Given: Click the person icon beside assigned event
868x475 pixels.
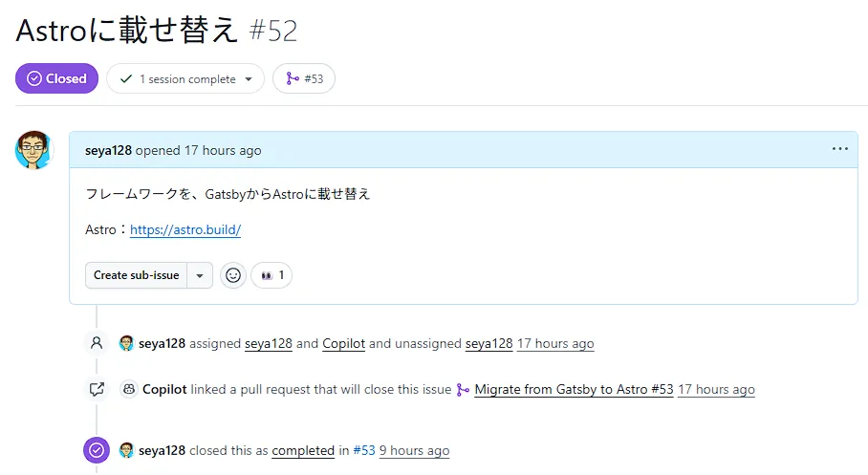Looking at the screenshot, I should (97, 343).
